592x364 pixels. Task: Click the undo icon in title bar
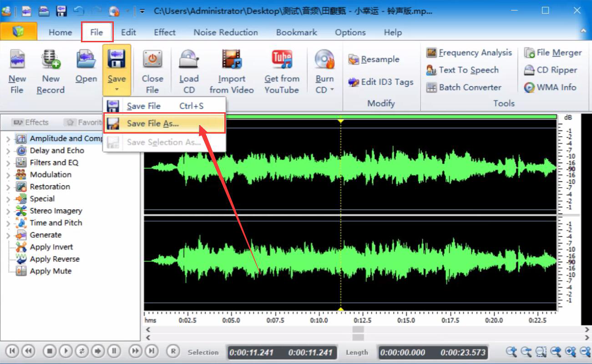(x=79, y=11)
